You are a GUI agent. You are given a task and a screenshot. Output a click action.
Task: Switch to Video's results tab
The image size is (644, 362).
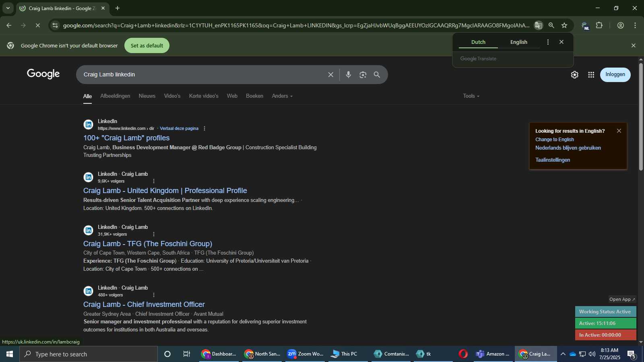tap(172, 96)
